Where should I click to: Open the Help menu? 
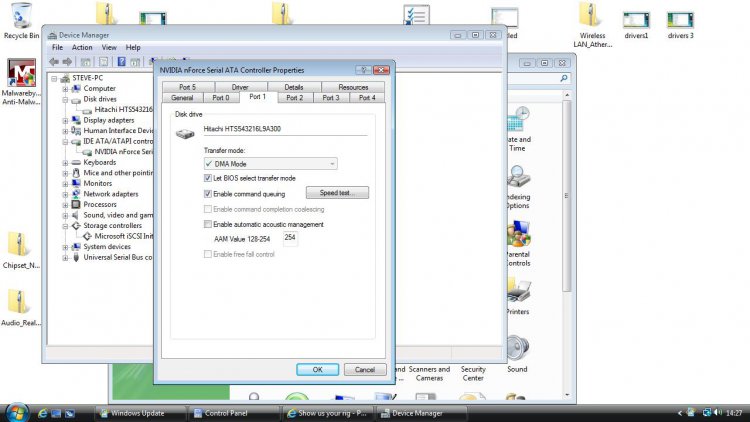tap(133, 47)
